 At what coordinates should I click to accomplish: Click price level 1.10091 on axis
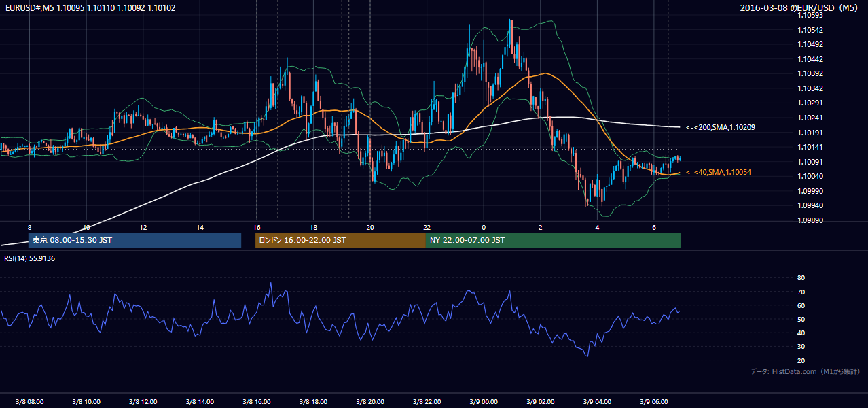(x=810, y=162)
